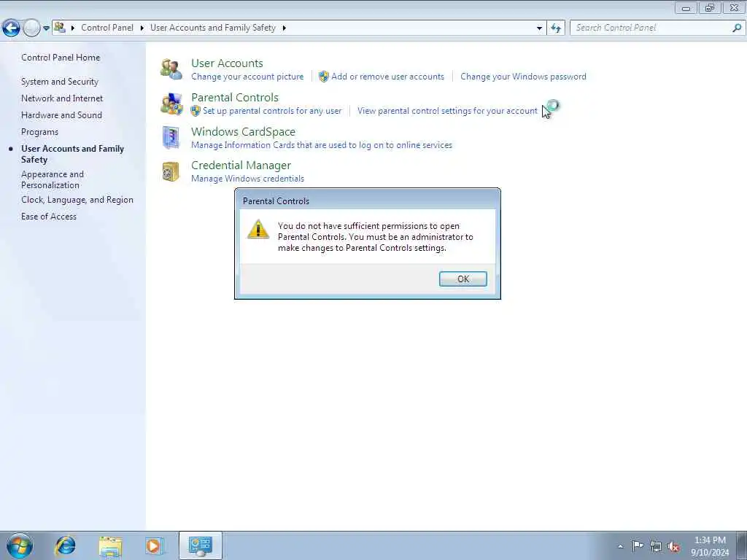The width and height of the screenshot is (747, 560).
Task: Expand the root breadcrumb arrow before Control Panel
Action: pos(73,28)
